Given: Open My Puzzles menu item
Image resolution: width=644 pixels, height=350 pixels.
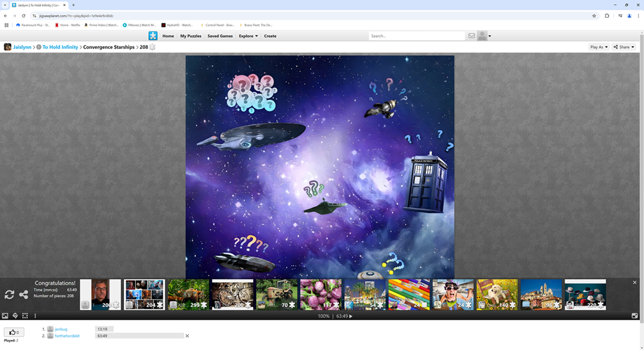Looking at the screenshot, I should pyautogui.click(x=190, y=36).
